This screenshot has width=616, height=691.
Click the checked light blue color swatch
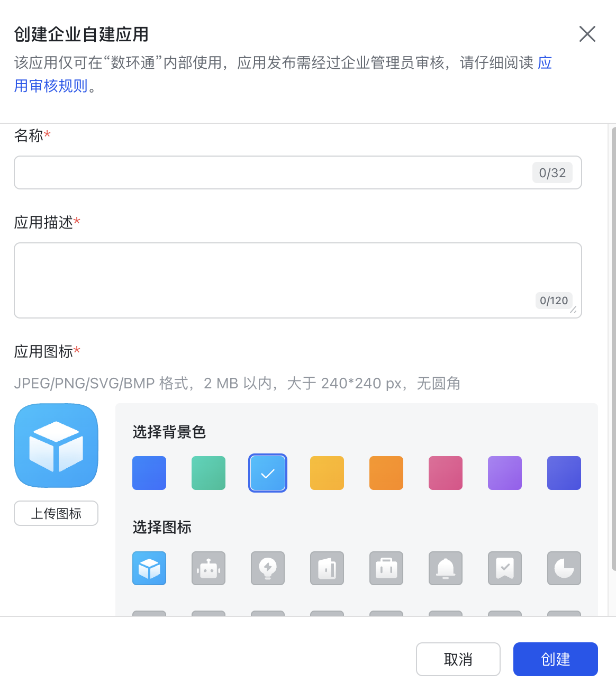click(268, 473)
